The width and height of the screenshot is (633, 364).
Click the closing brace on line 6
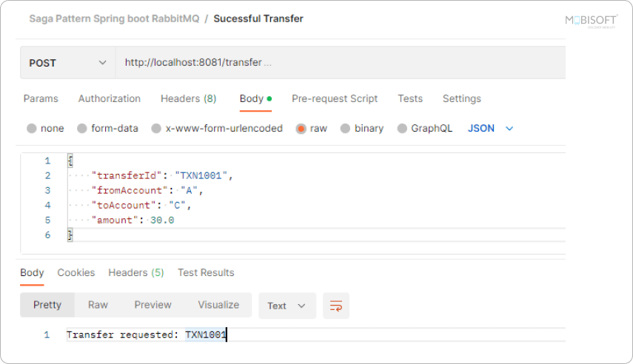(70, 235)
